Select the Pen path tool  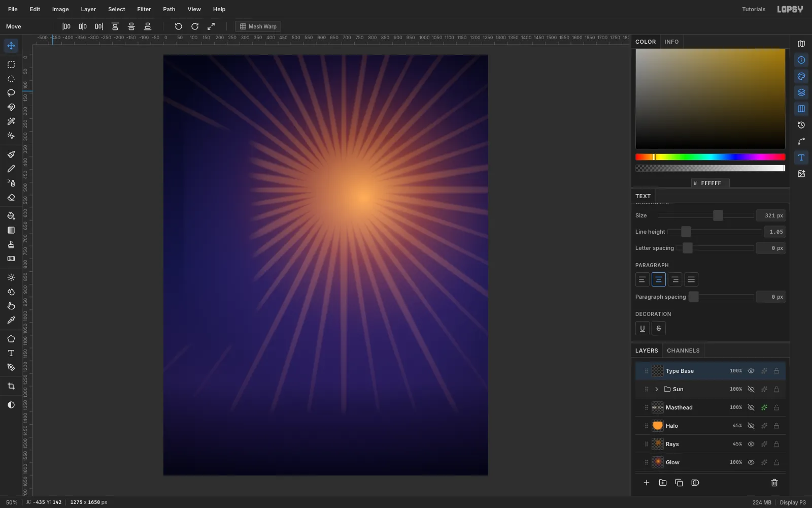(x=11, y=367)
